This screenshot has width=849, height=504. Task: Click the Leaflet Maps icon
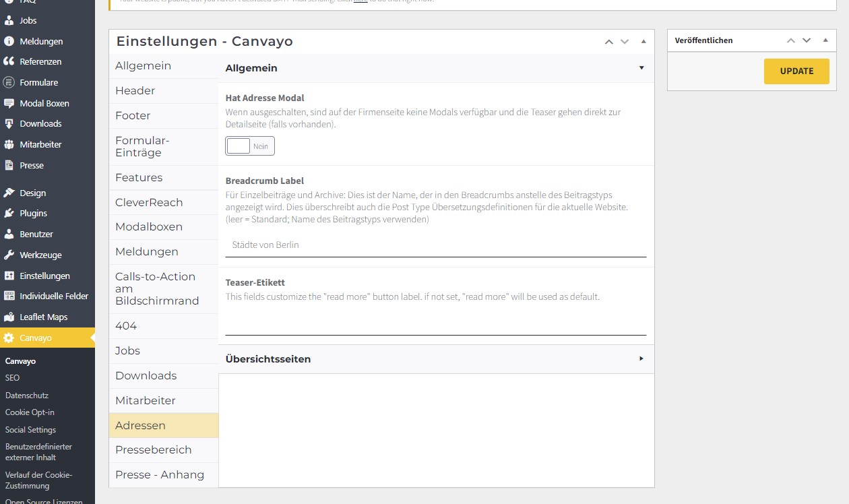[9, 317]
